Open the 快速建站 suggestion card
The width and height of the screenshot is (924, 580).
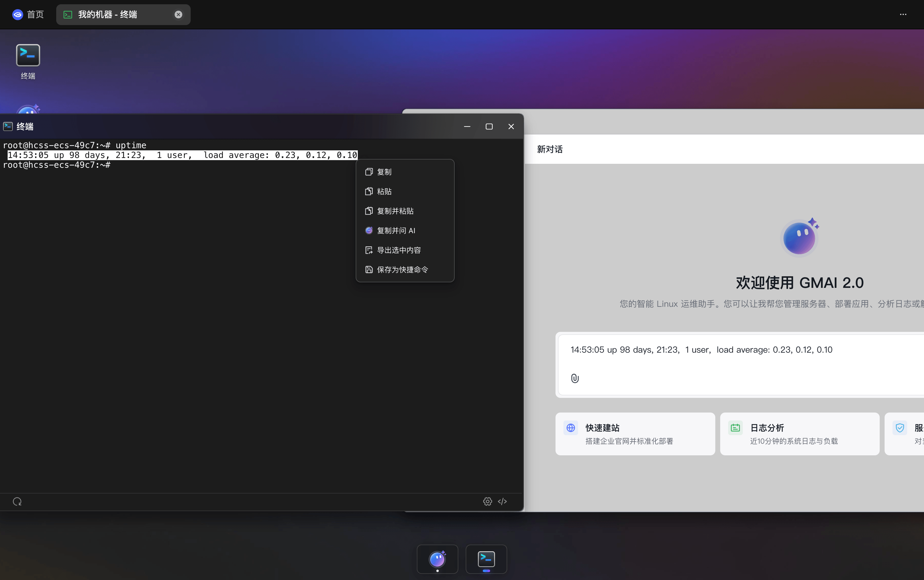click(x=635, y=434)
